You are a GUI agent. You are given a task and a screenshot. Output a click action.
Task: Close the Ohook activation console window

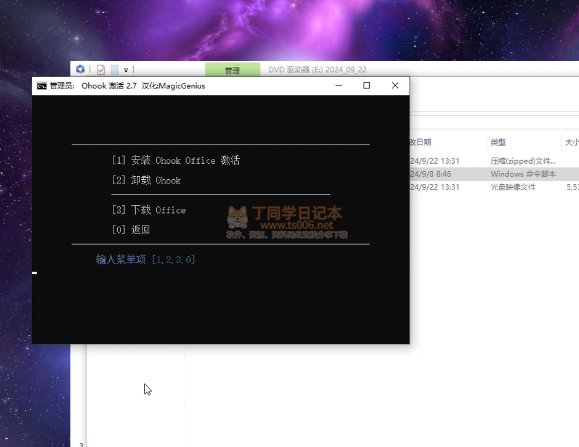pyautogui.click(x=395, y=86)
